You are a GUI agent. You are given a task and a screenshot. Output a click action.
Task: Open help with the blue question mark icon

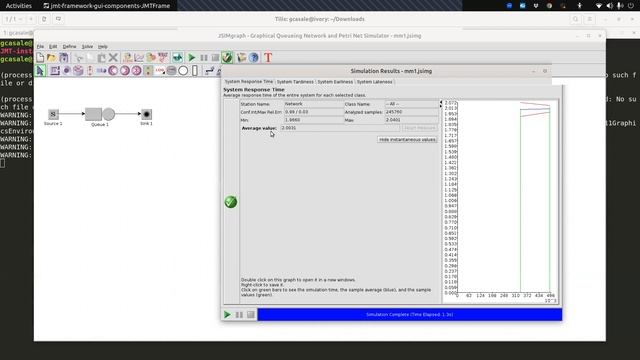click(254, 58)
